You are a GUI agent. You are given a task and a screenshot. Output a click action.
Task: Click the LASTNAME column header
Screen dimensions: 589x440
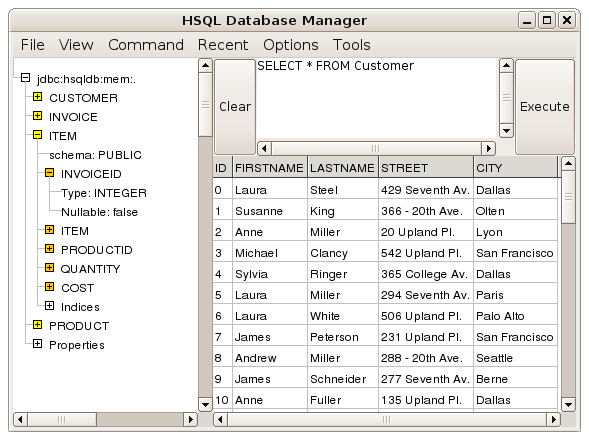pos(342,168)
